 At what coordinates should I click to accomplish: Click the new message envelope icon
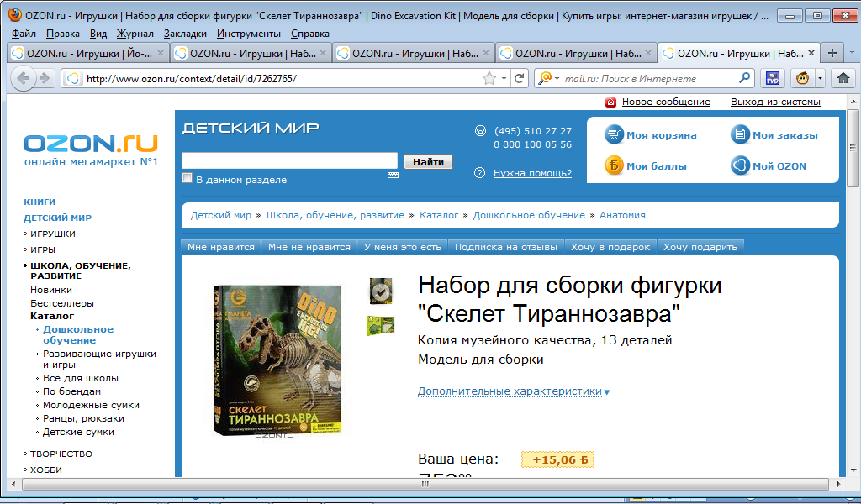(x=610, y=102)
